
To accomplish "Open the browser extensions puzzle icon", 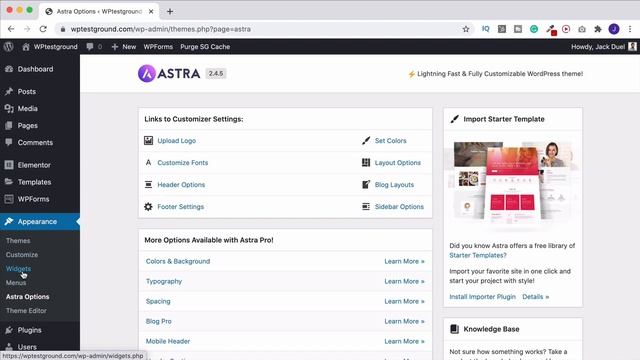I will (x=598, y=29).
